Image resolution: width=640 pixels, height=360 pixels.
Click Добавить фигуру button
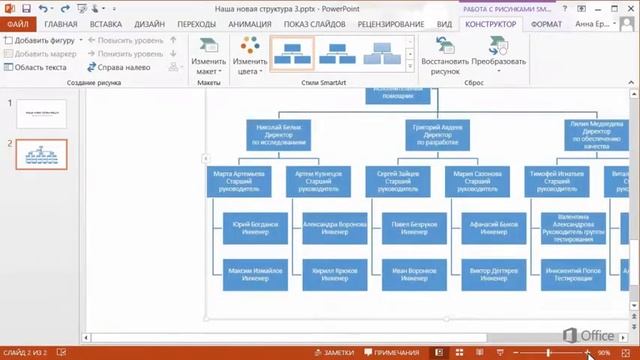pos(40,40)
